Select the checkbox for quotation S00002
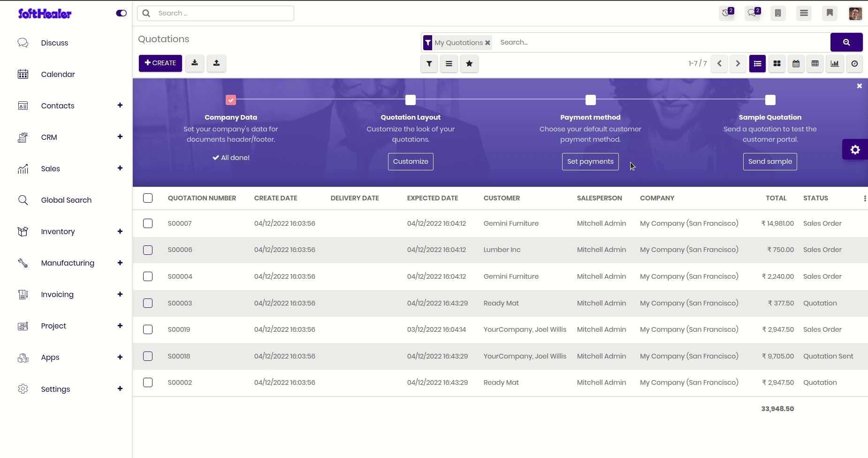Screen dimensions: 868x458 pos(148,382)
